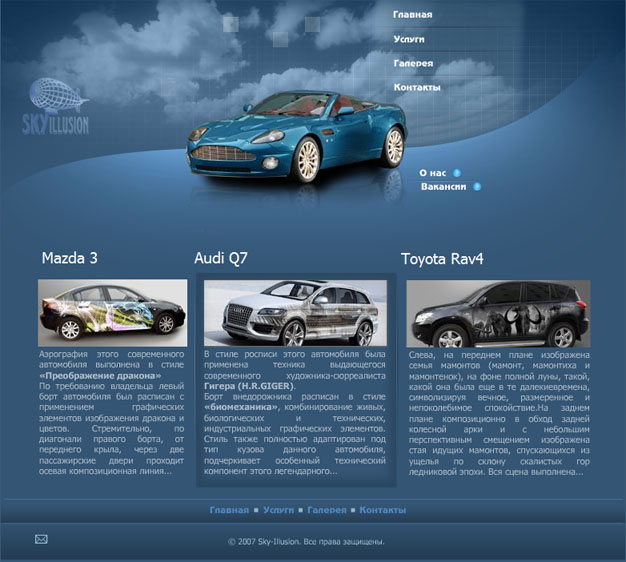Click the blue dot beside О нас

tap(457, 173)
